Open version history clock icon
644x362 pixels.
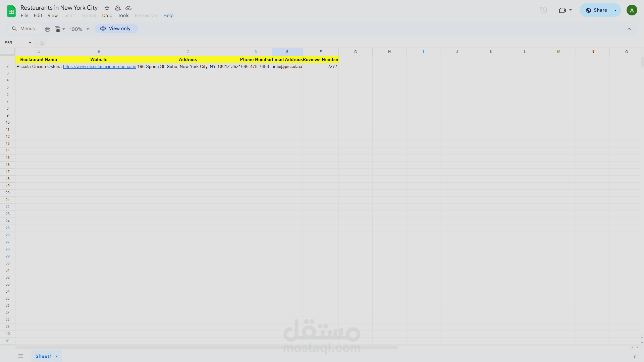point(543,10)
